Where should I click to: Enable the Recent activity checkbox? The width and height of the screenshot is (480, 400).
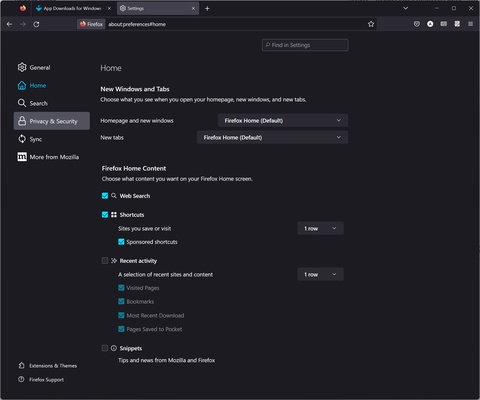point(105,261)
